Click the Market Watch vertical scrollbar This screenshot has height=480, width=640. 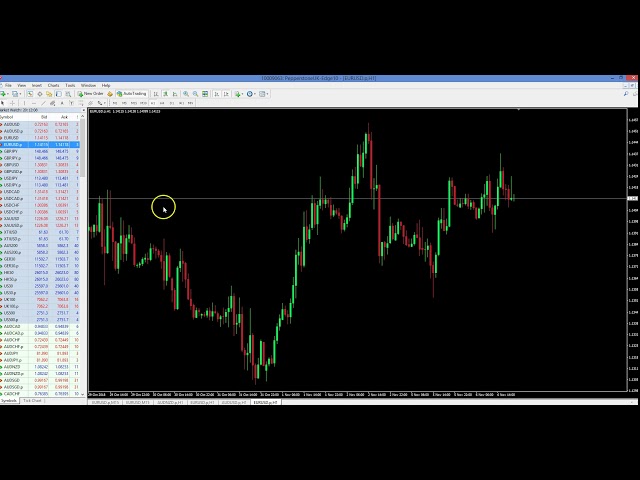(x=84, y=250)
